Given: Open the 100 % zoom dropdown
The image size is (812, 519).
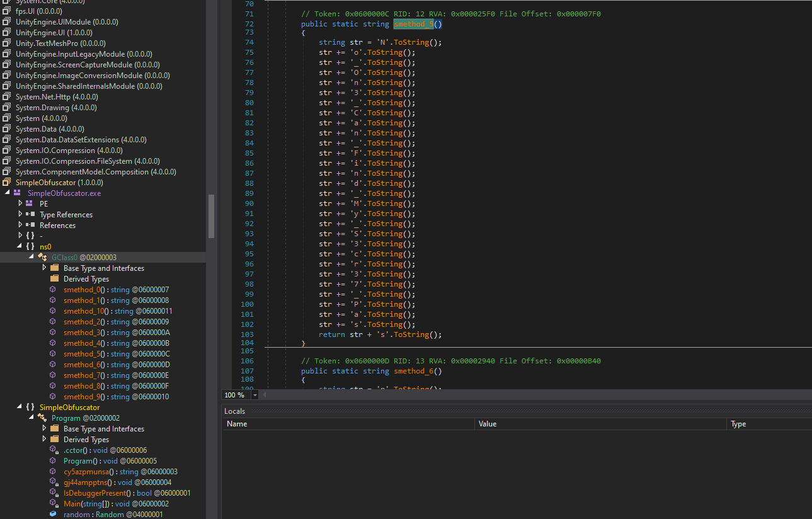Looking at the screenshot, I should (x=254, y=395).
